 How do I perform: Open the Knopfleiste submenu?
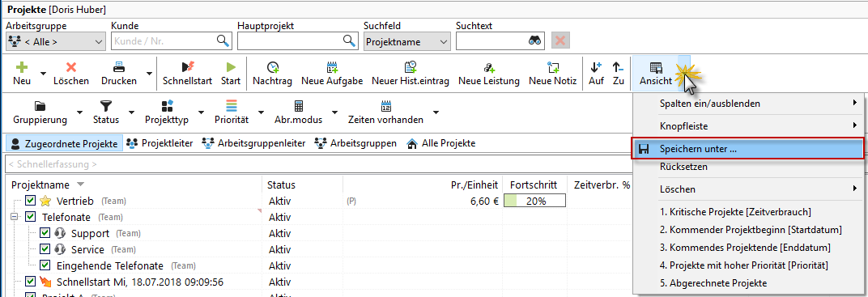748,126
